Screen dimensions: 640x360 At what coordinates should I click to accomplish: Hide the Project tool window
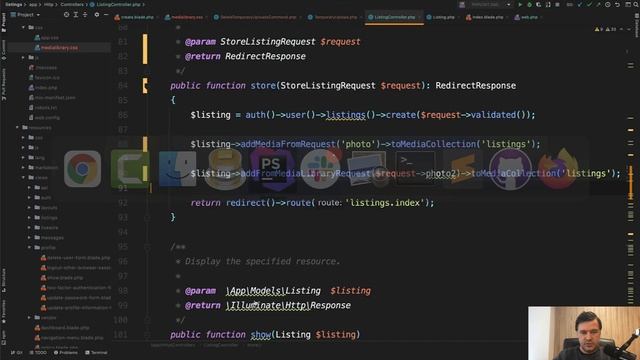(106, 15)
